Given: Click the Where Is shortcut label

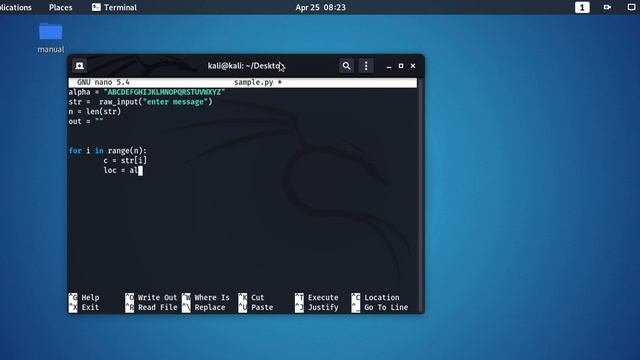Looking at the screenshot, I should coord(212,298).
